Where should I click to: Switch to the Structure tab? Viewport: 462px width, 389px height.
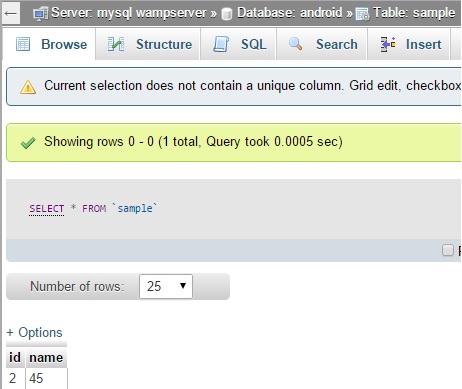[x=148, y=44]
